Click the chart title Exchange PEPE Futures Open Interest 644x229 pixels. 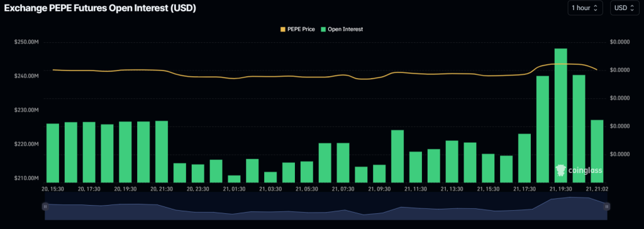coord(100,9)
